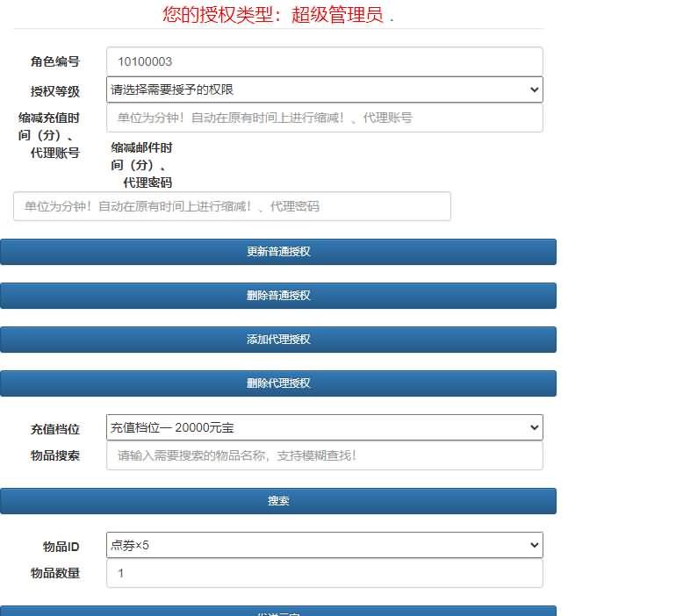Click the 物品ID label text
The image size is (683, 616).
click(x=61, y=547)
